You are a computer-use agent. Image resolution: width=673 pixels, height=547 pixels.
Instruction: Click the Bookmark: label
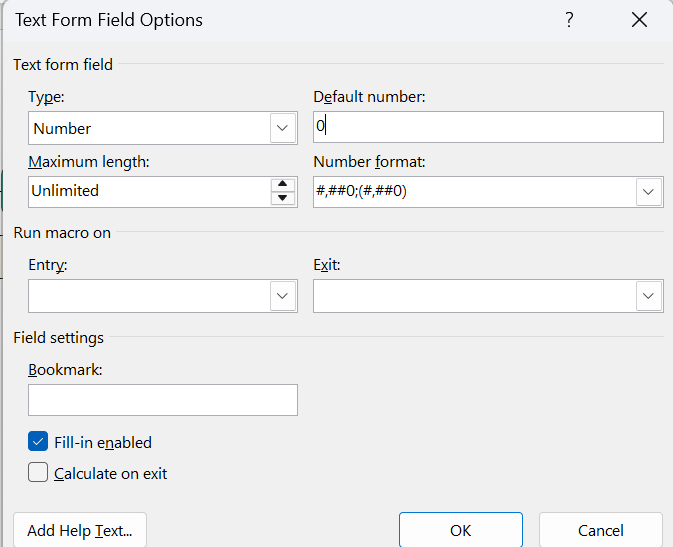65,370
